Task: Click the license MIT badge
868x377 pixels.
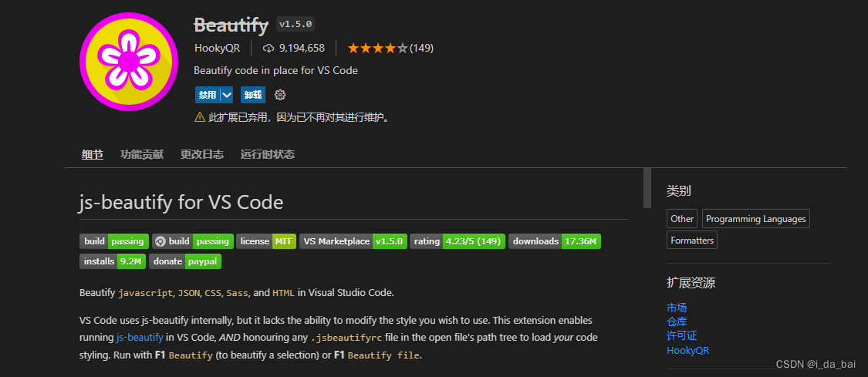Action: [266, 241]
